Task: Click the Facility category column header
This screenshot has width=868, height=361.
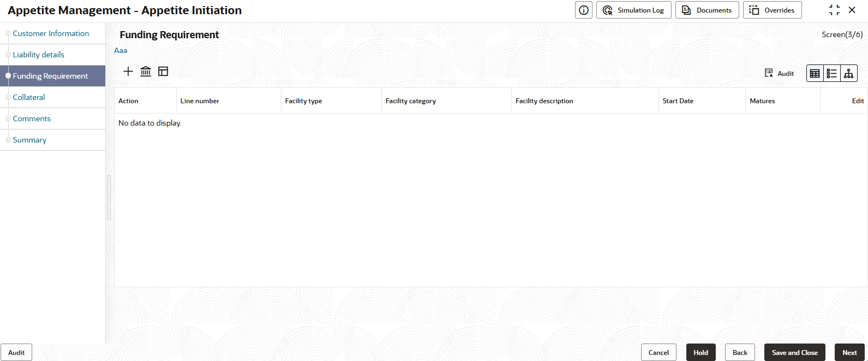Action: pos(446,101)
